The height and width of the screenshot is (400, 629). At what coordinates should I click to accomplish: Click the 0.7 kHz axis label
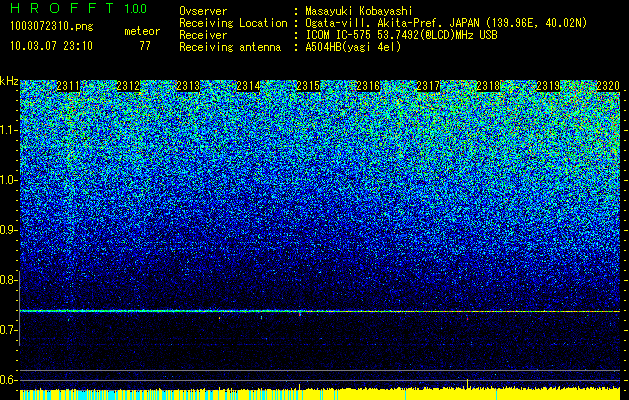(x=7, y=330)
